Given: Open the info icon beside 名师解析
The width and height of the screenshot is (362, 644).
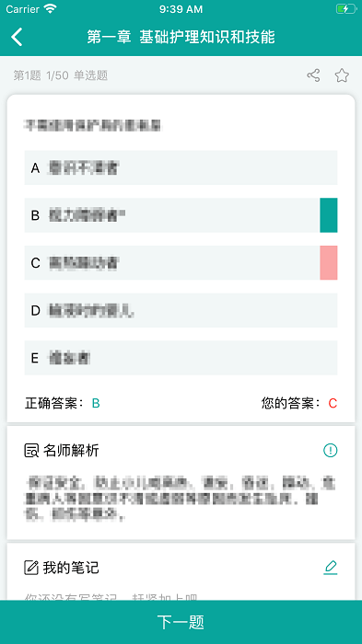Looking at the screenshot, I should [x=331, y=451].
